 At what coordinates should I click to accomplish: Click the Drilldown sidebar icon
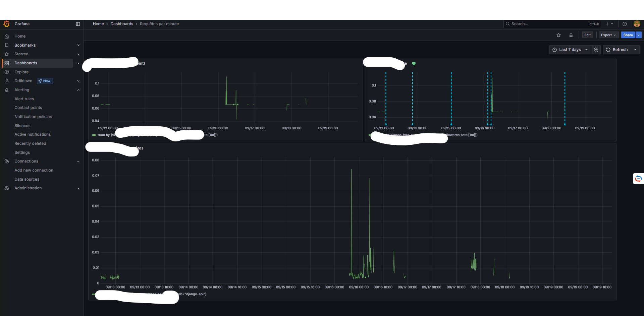coord(7,81)
